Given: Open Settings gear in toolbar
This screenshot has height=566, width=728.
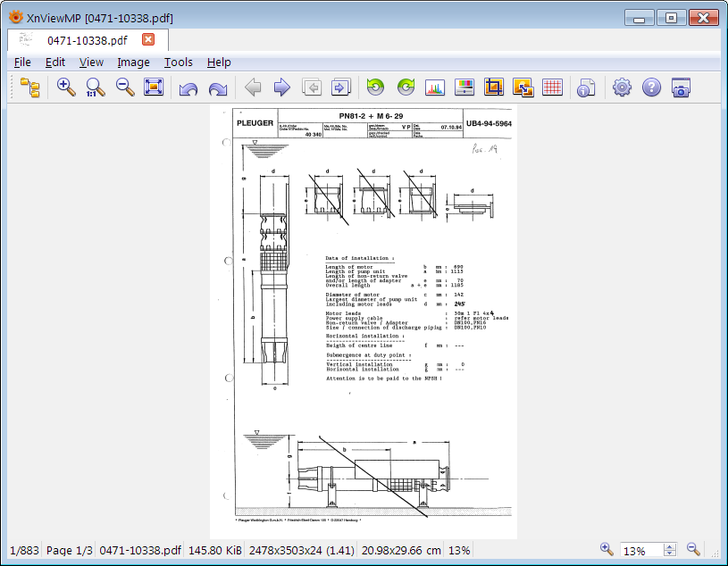Looking at the screenshot, I should click(622, 87).
